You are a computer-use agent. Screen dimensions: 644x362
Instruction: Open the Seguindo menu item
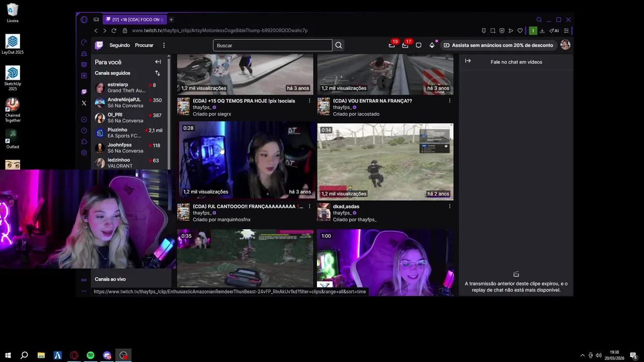(120, 45)
